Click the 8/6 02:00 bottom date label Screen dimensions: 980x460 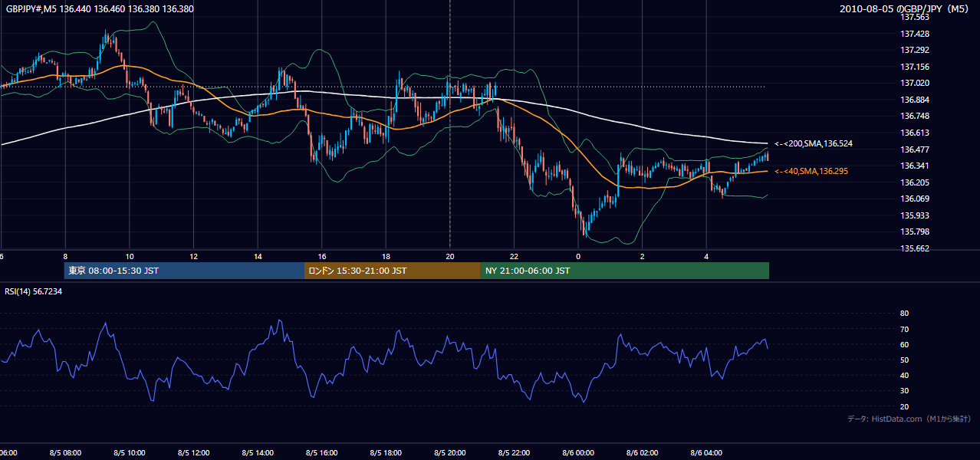point(643,453)
